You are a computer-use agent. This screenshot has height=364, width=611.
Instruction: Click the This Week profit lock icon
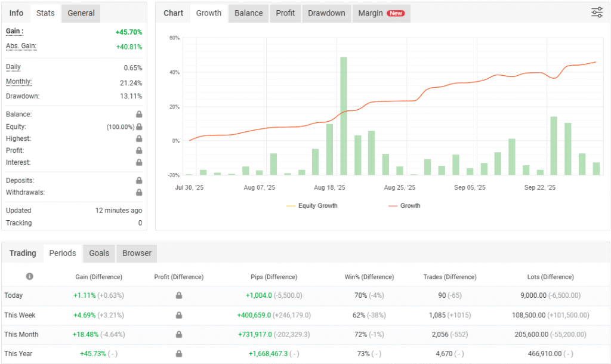[178, 315]
